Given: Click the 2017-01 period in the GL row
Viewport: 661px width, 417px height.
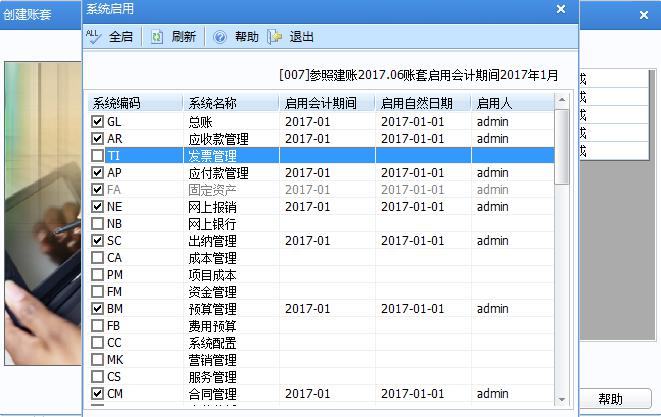Looking at the screenshot, I should tap(307, 122).
